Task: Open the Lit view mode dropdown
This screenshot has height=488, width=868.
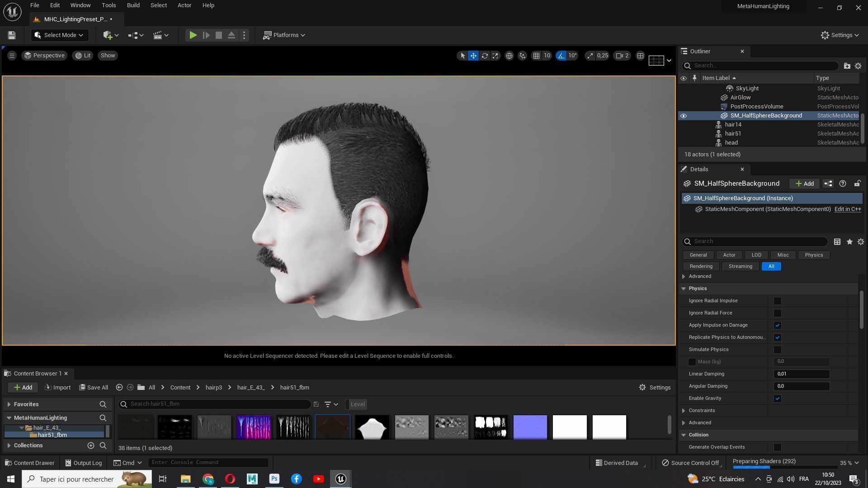Action: [83, 56]
